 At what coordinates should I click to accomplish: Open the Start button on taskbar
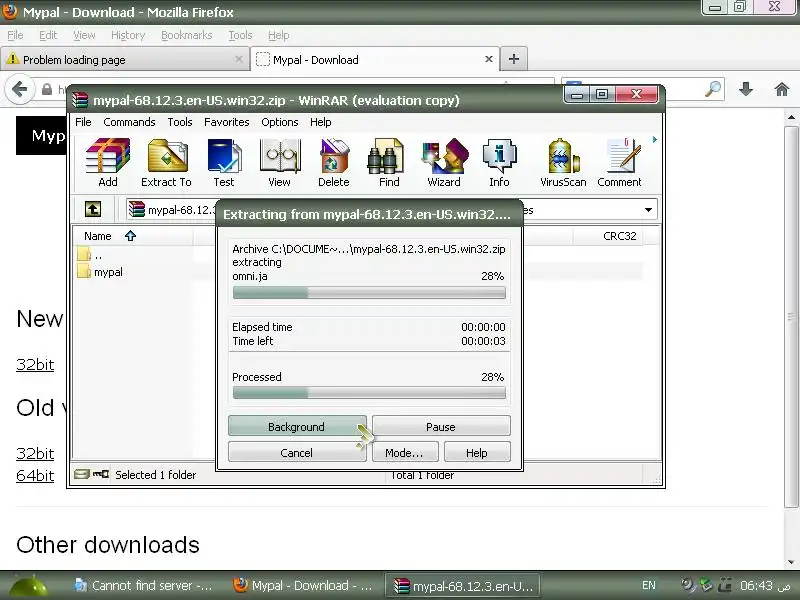click(x=29, y=586)
